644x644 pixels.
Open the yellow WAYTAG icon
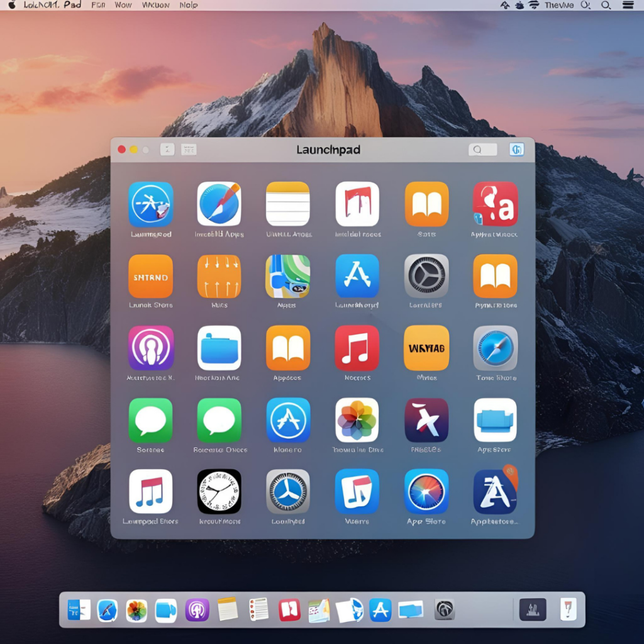[426, 348]
